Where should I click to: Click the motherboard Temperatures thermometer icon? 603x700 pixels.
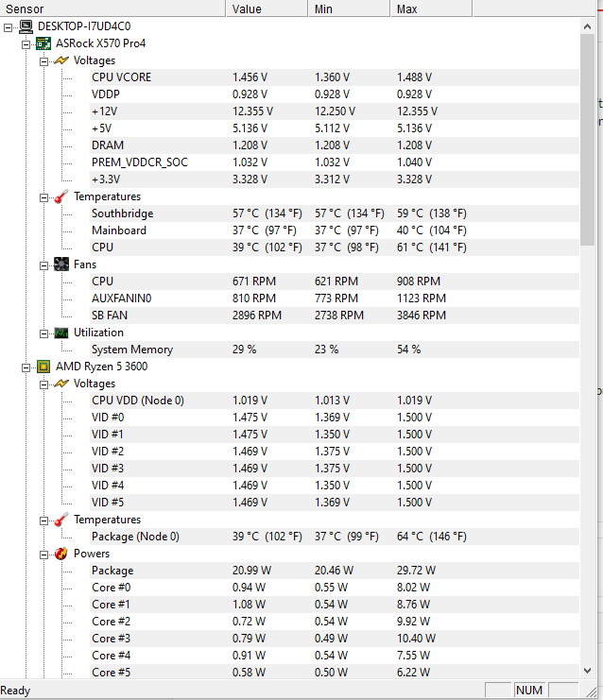tap(61, 196)
